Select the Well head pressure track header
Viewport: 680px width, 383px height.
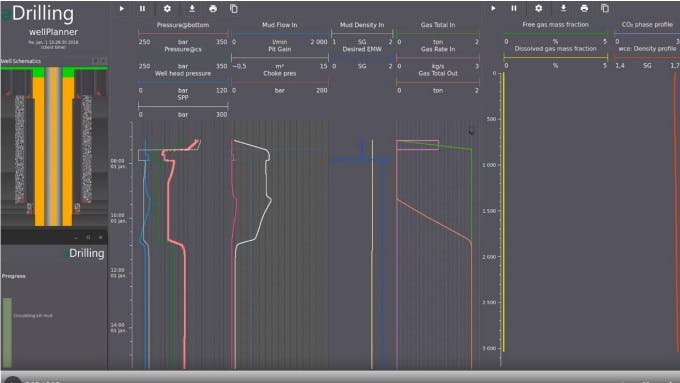pos(183,74)
